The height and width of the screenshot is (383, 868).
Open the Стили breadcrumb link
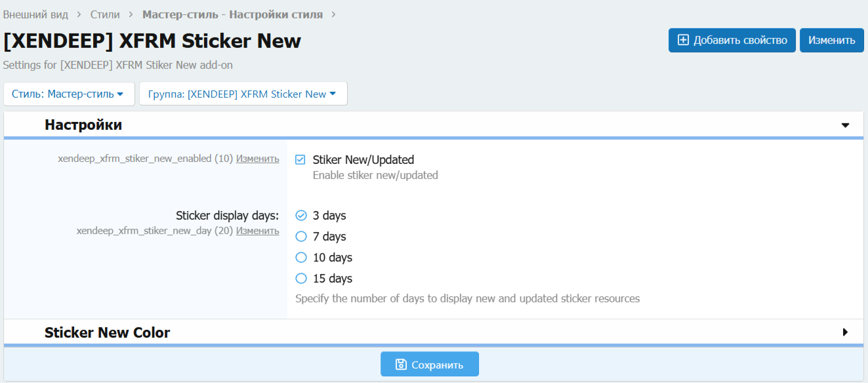105,14
